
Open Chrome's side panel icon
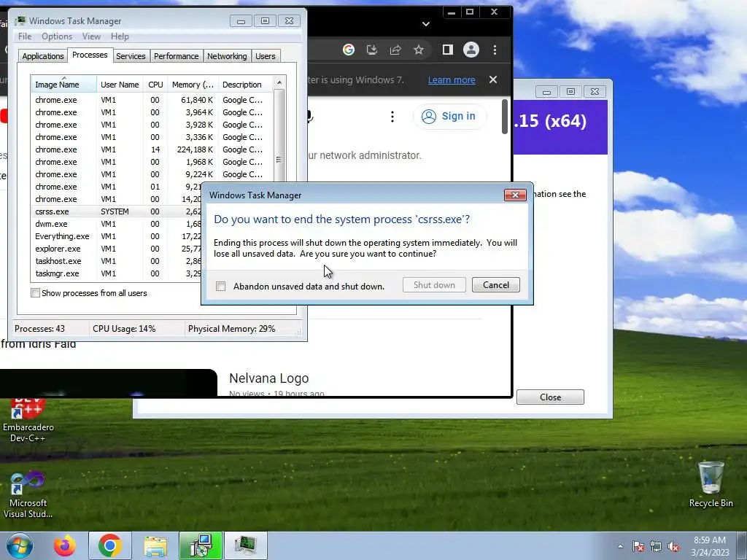tap(447, 50)
